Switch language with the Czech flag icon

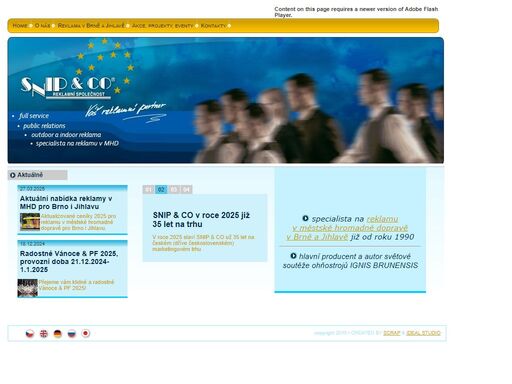coord(30,333)
